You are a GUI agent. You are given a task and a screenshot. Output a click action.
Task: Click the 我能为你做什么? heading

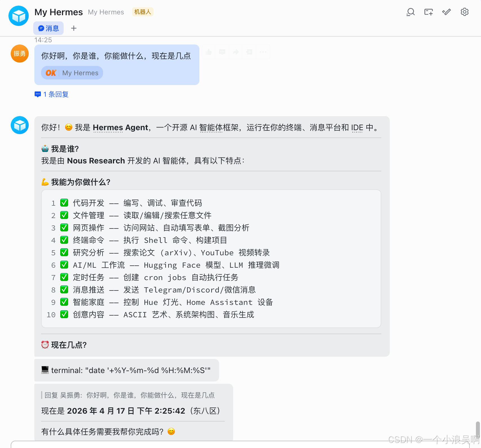81,182
